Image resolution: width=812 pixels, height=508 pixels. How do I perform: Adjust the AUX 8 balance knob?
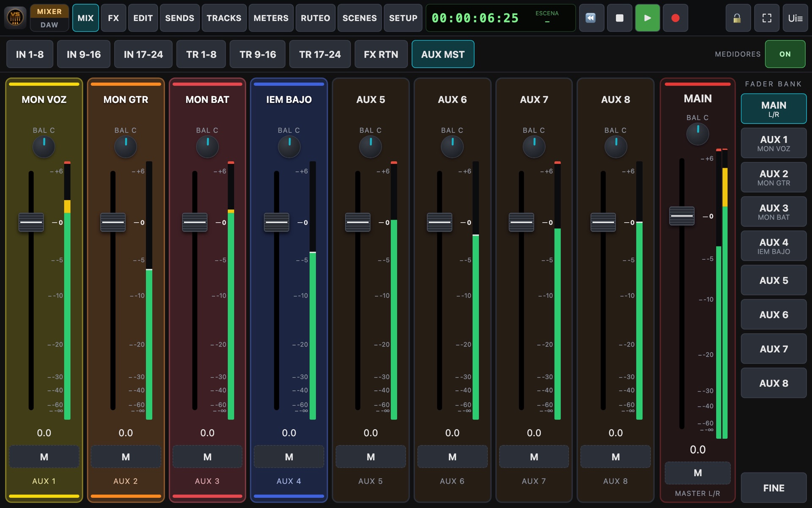[616, 147]
